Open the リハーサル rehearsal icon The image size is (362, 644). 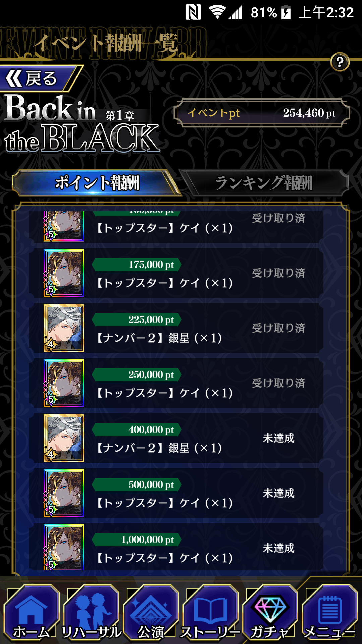pos(91,614)
